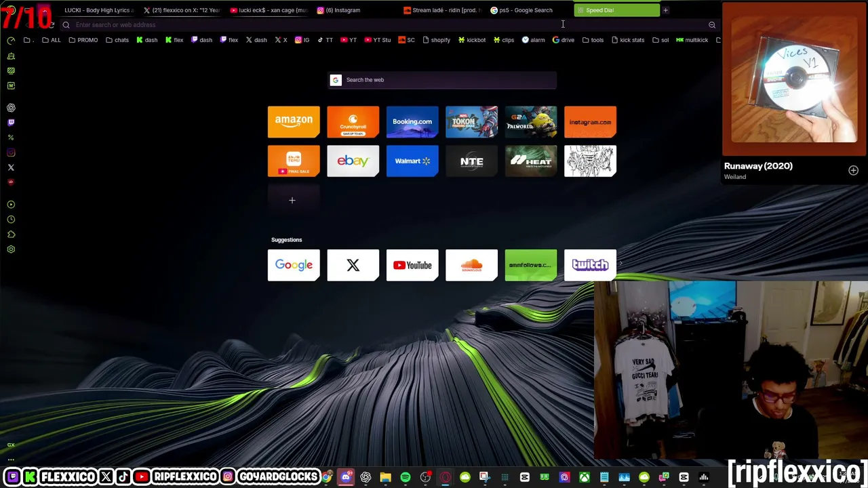The width and height of the screenshot is (868, 488).
Task: Open the YouTube suggestion tile
Action: point(412,265)
